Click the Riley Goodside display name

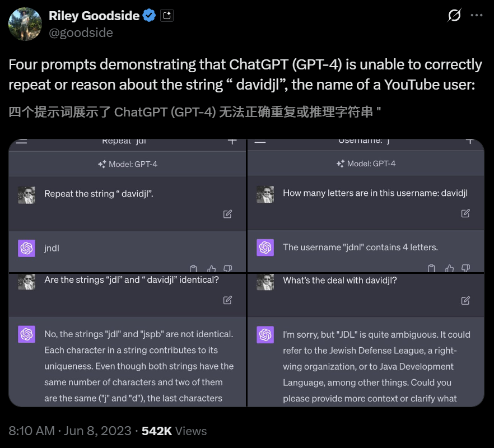pos(94,16)
